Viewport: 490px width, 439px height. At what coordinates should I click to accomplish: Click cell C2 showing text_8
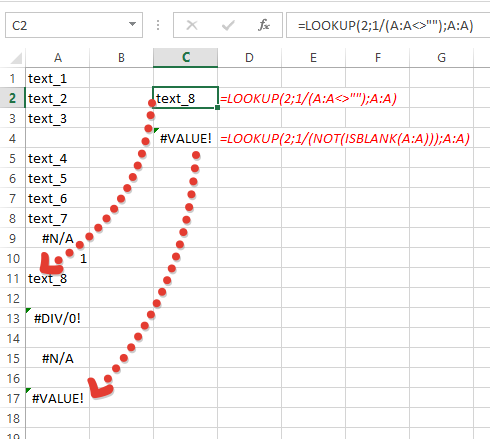(x=186, y=98)
